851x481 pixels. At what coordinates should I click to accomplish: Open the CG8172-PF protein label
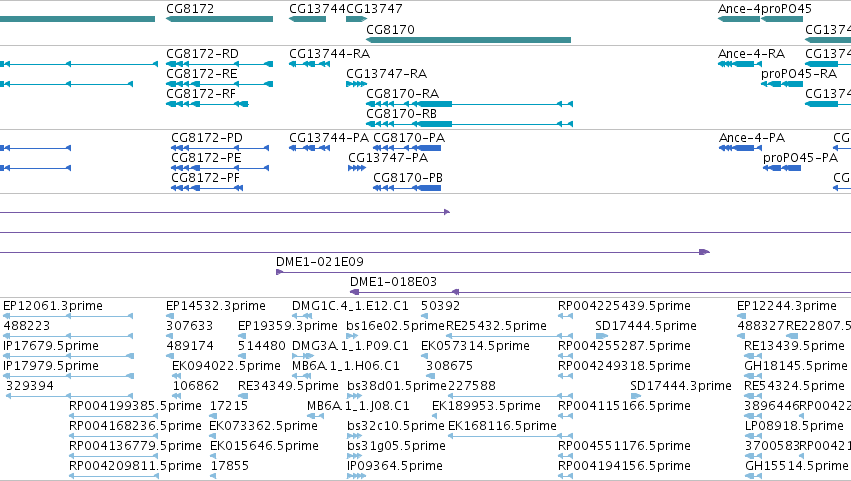pos(205,178)
